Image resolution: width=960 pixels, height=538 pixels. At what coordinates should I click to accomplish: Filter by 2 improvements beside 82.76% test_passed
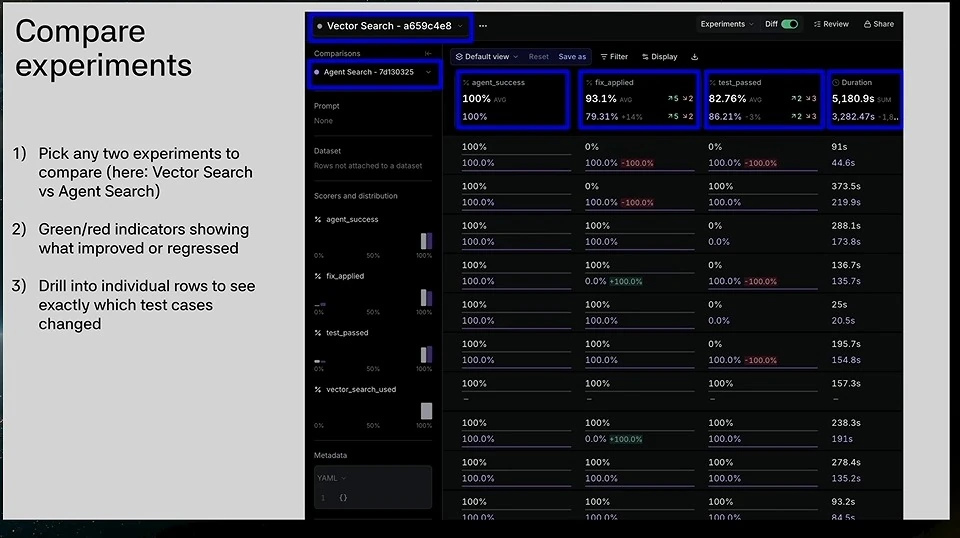796,99
